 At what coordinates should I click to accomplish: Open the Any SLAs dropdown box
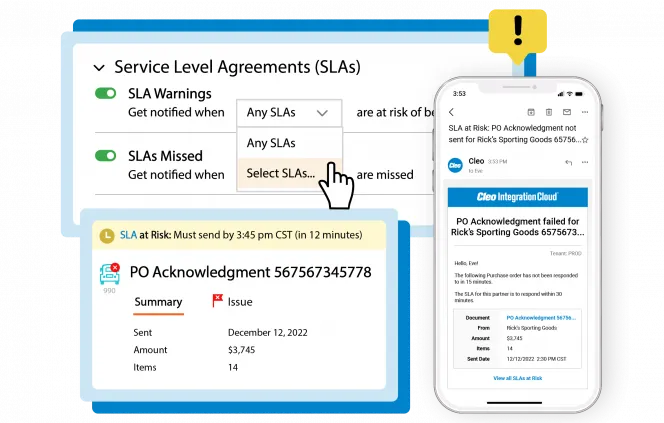click(x=289, y=113)
